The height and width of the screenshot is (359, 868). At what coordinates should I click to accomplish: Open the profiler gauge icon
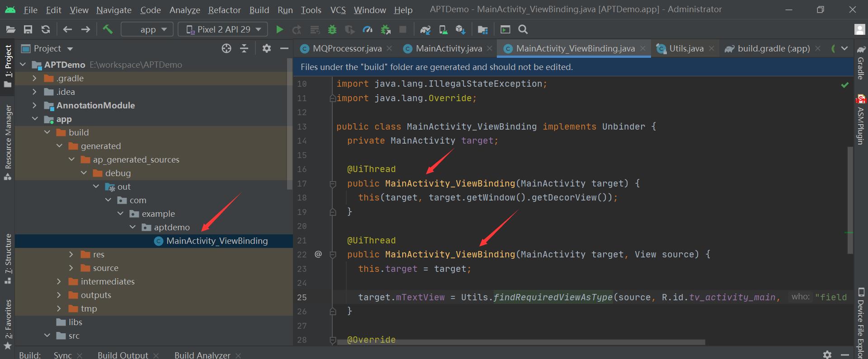pyautogui.click(x=368, y=30)
